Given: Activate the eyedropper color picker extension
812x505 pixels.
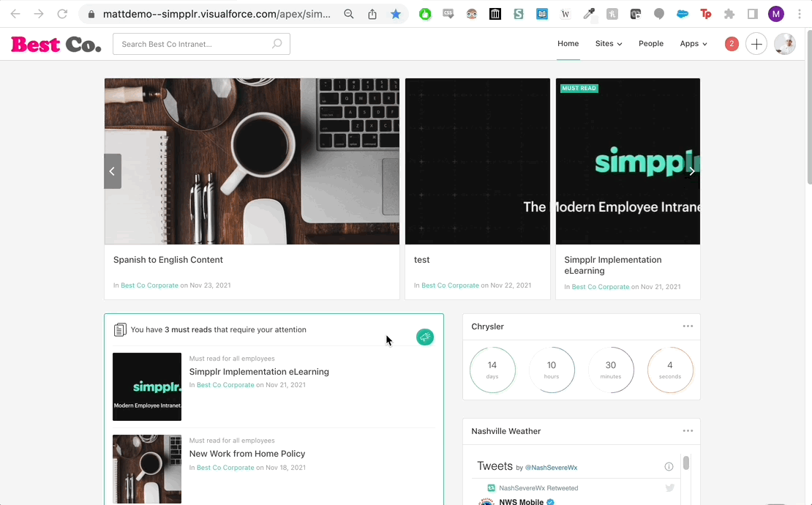Looking at the screenshot, I should (x=589, y=15).
